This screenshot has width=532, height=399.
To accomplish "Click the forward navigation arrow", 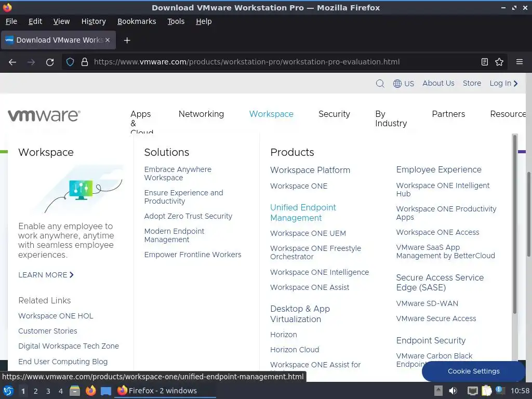I will (31, 62).
